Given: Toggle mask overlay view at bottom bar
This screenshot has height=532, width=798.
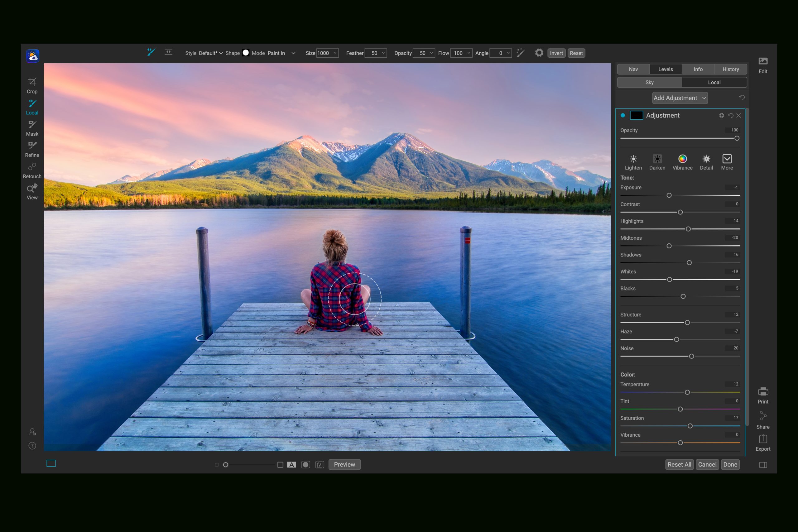Looking at the screenshot, I should [x=305, y=464].
